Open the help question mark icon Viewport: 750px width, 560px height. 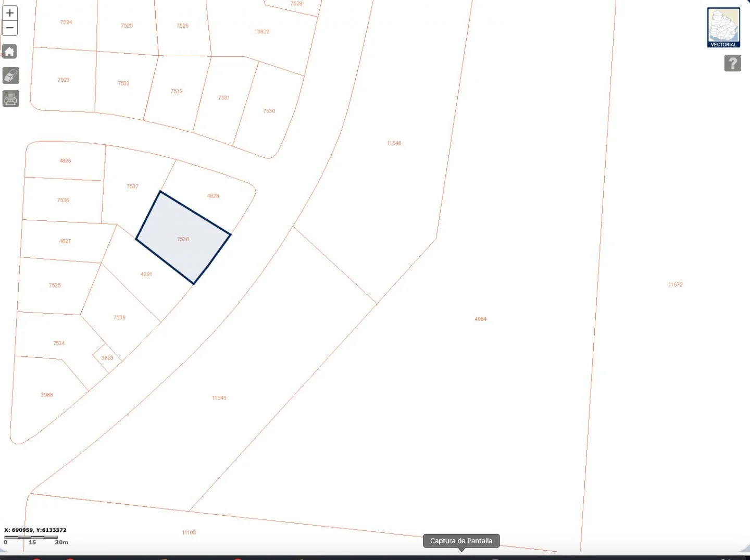732,63
